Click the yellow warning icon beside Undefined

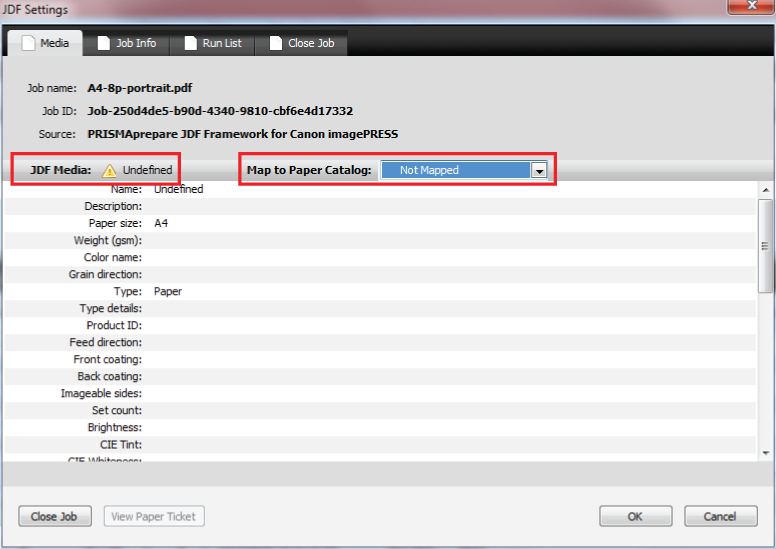pos(109,170)
